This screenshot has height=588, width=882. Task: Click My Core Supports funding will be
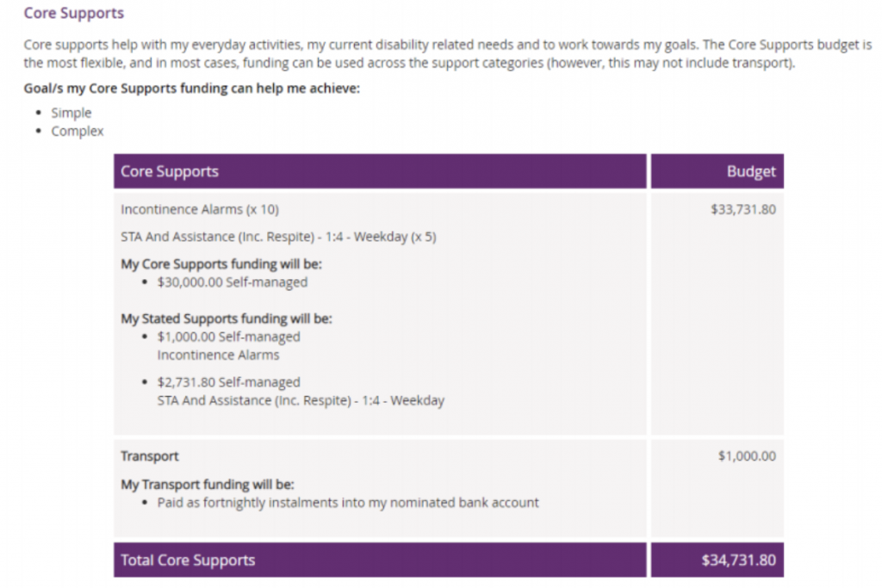coord(221,264)
